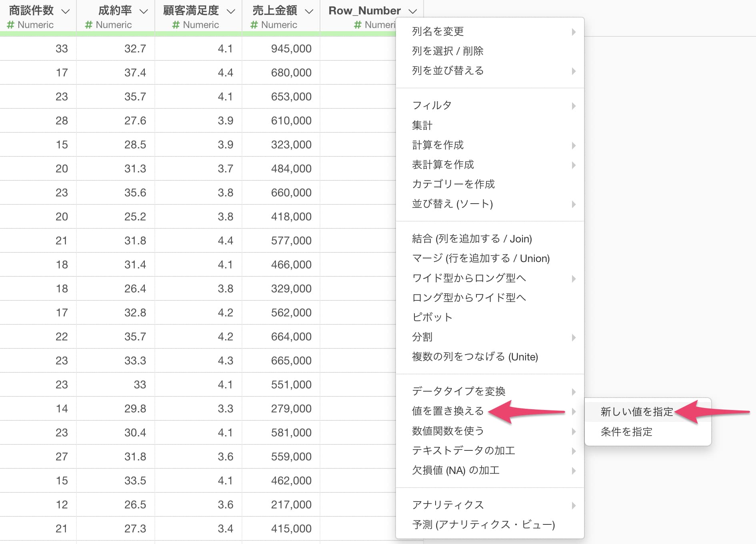The image size is (756, 544).
Task: Open the 列を並び替える submenu
Action: pyautogui.click(x=490, y=70)
